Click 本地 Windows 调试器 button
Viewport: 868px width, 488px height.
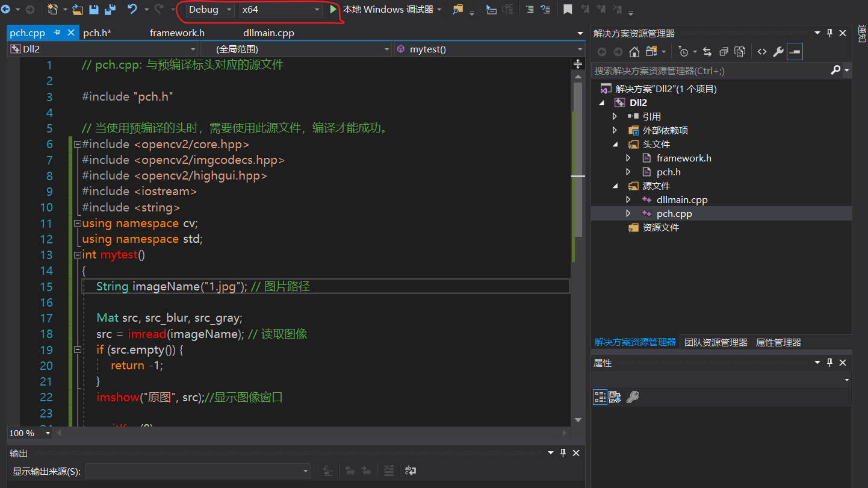pos(388,10)
